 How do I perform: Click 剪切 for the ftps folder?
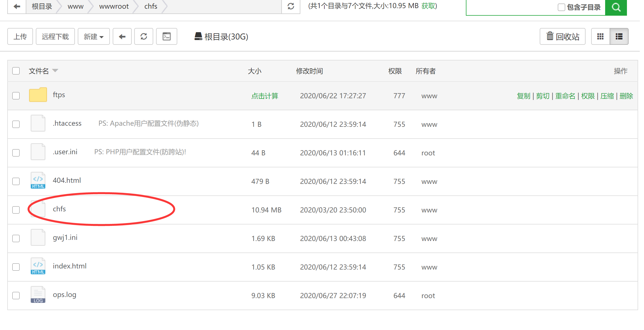(543, 96)
